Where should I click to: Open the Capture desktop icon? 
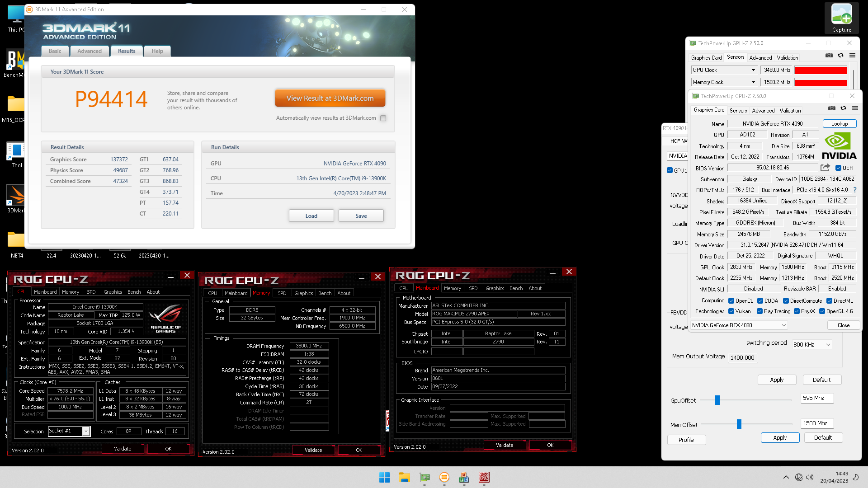click(841, 18)
